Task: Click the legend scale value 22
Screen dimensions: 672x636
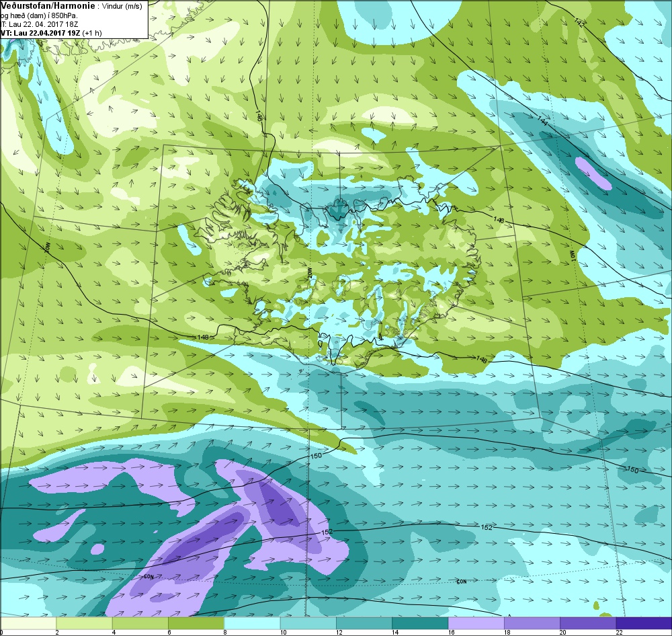Action: pyautogui.click(x=619, y=632)
